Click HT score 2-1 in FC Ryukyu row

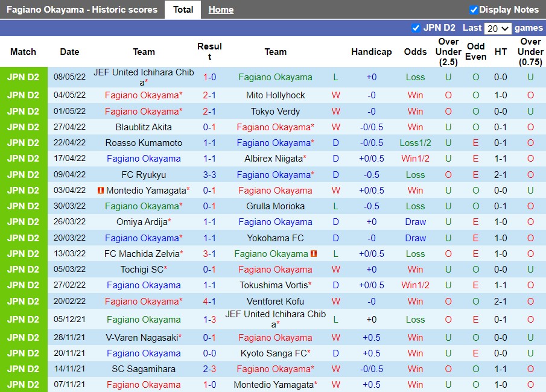tap(500, 175)
